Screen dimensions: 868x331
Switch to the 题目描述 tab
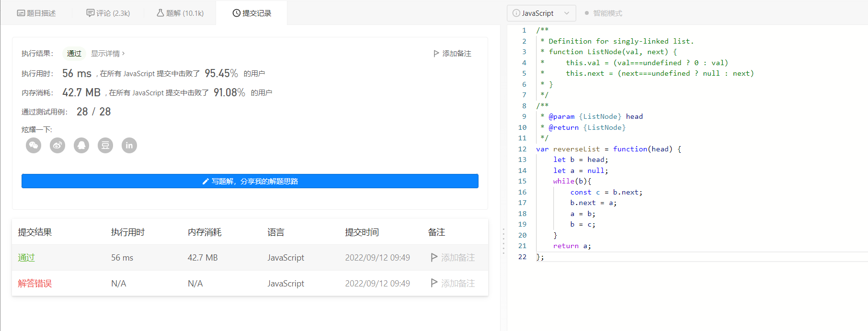(36, 13)
